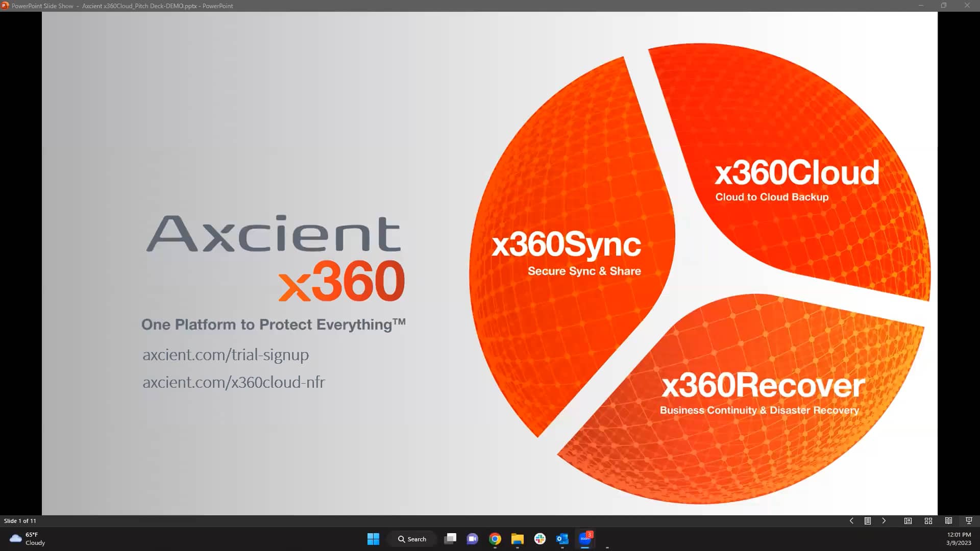980x551 pixels.
Task: Switch to Slide Sorter view
Action: (x=928, y=520)
